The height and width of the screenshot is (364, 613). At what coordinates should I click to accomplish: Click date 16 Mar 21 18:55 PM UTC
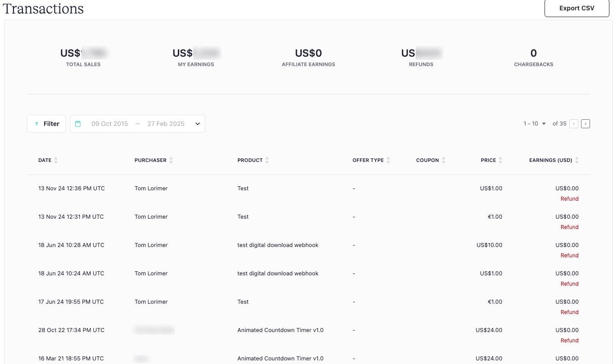(x=71, y=359)
